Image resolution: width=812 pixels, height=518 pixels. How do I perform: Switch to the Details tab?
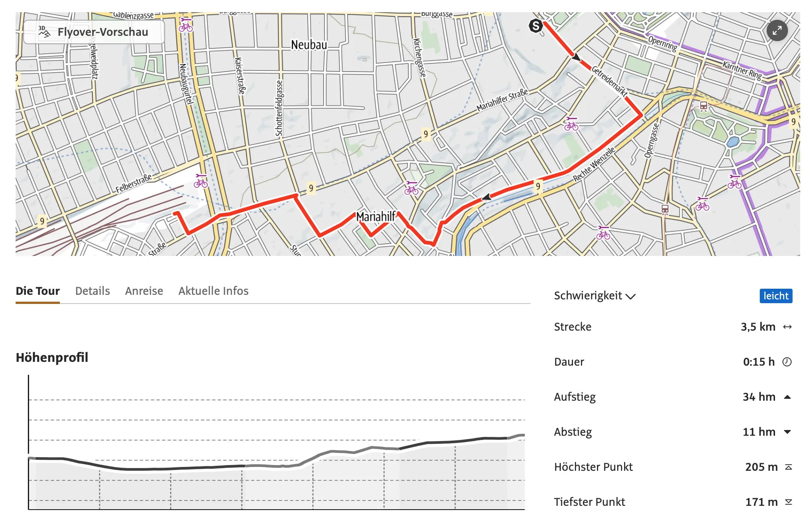click(92, 291)
